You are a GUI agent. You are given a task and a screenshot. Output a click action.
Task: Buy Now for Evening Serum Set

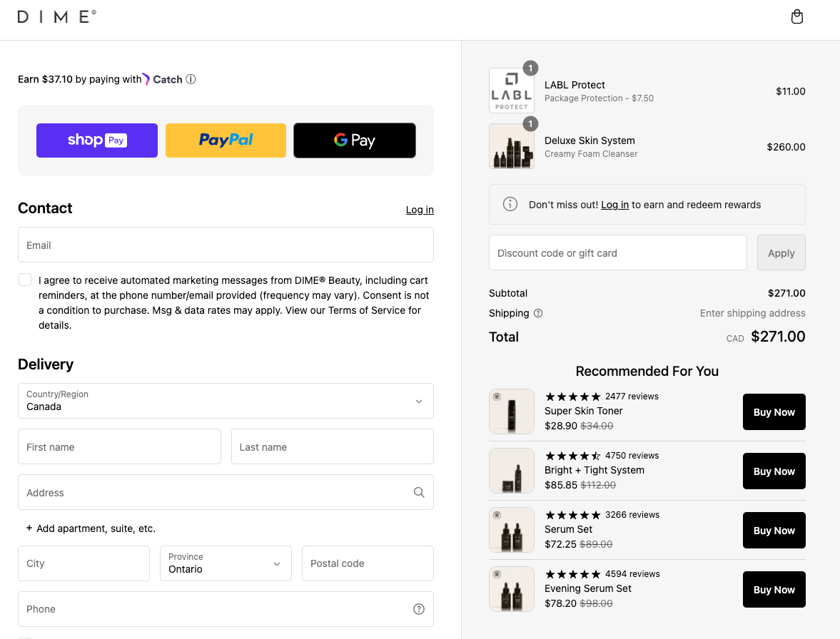774,589
